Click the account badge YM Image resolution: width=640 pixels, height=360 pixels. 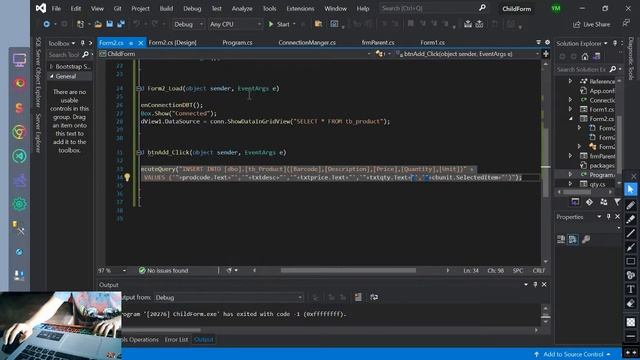(x=556, y=9)
